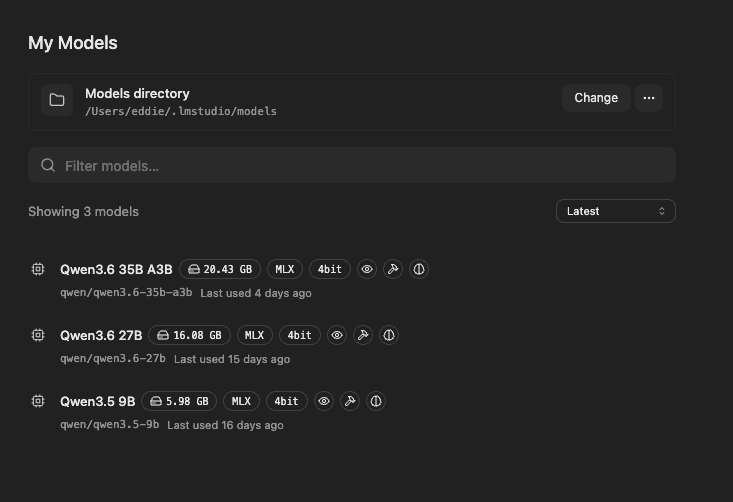Select the Qwen3.5 9B model name
Screen dimensions: 733x502
[97, 402]
